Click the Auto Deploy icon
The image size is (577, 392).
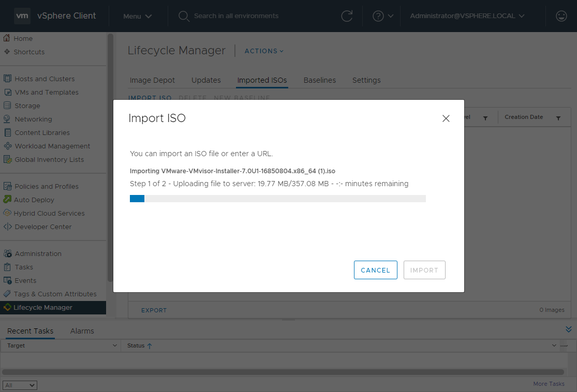(x=7, y=200)
